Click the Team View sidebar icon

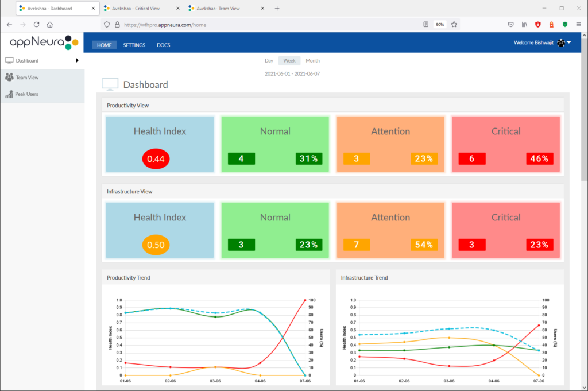pos(9,78)
